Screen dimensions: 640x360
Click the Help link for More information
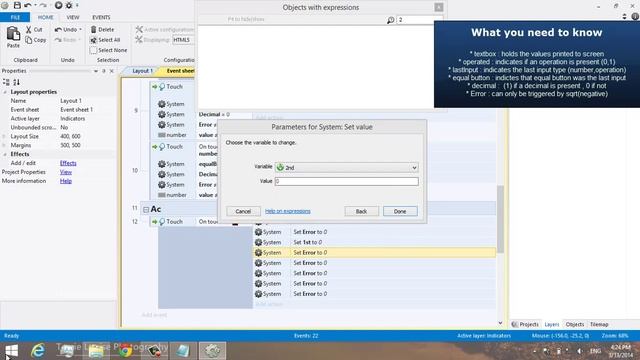point(66,181)
